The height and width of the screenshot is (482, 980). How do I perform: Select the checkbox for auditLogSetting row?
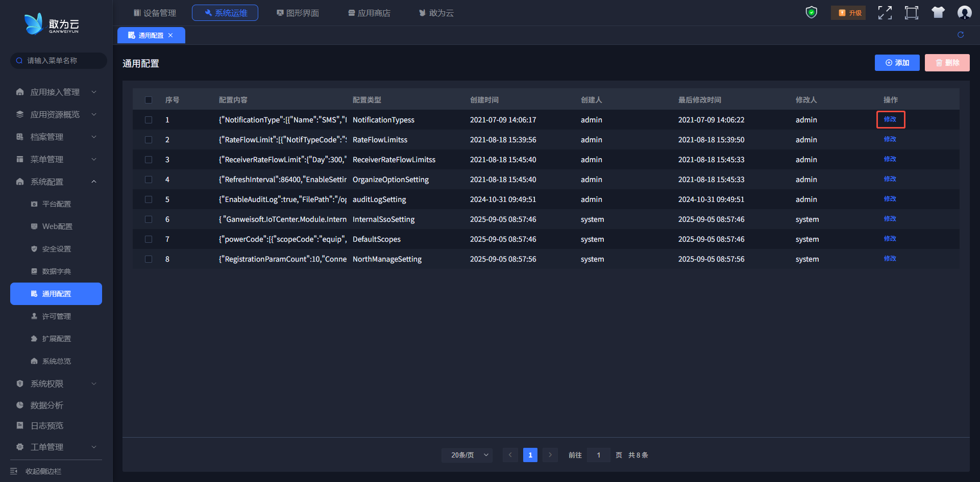[x=149, y=199]
